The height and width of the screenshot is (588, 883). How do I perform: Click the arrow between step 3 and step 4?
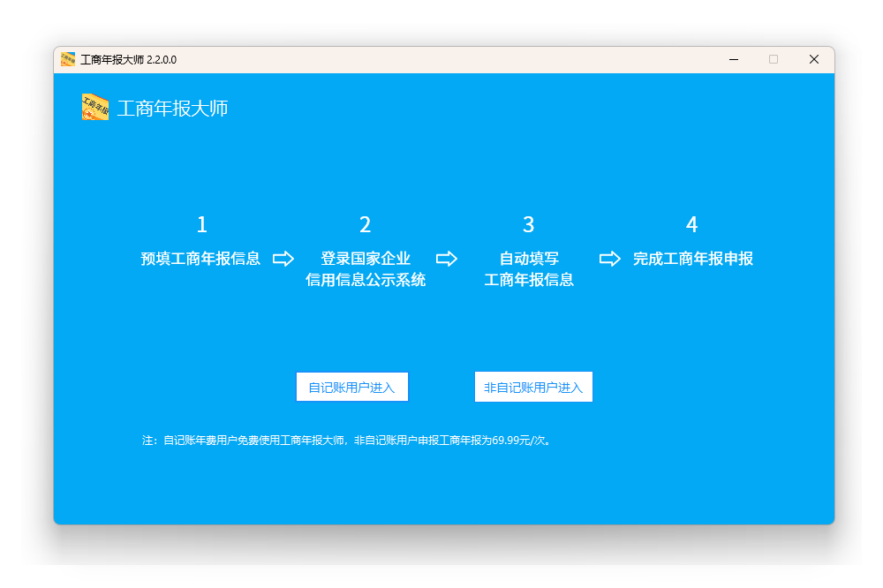610,259
